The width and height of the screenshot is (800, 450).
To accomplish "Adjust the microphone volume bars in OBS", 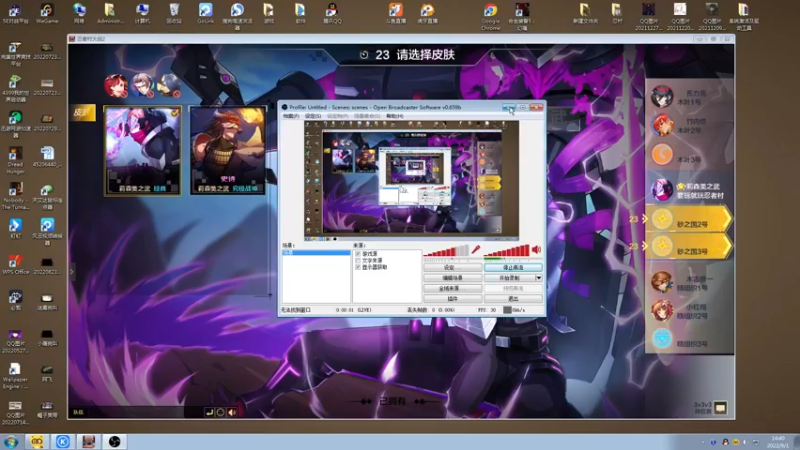I will pos(446,251).
